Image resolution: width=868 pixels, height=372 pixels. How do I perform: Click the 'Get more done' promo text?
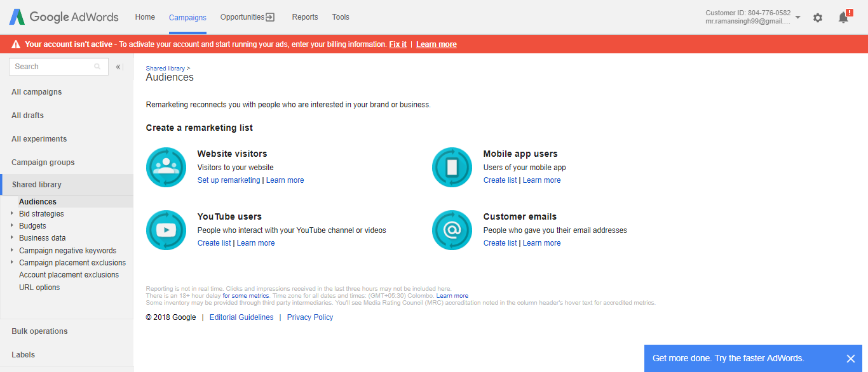point(728,359)
